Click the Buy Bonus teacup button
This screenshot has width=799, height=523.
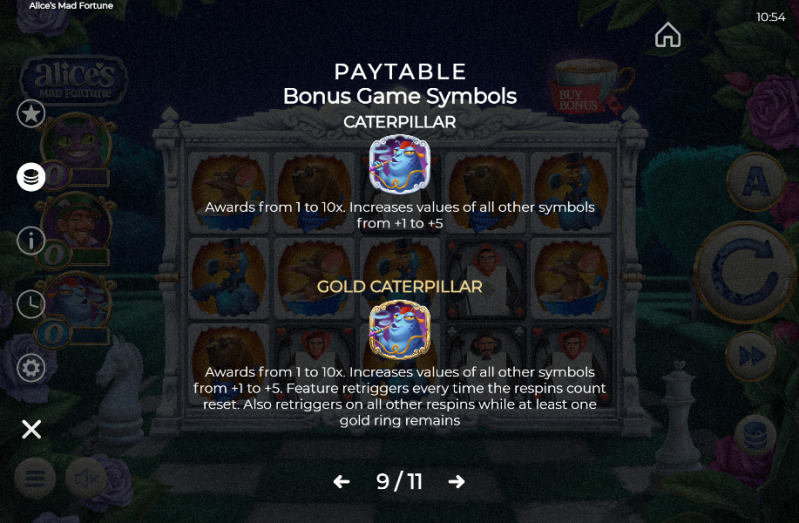(x=591, y=86)
